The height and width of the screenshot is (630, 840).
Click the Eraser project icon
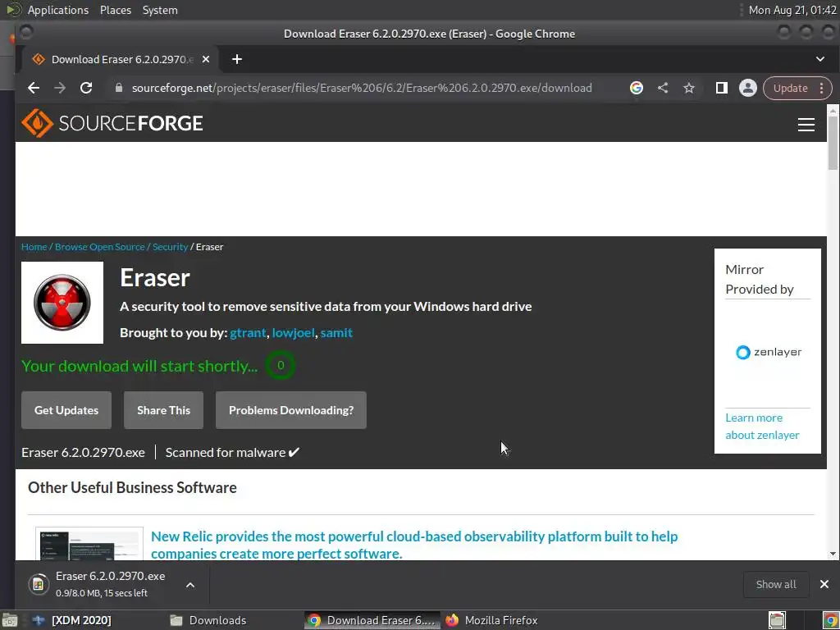pos(62,303)
